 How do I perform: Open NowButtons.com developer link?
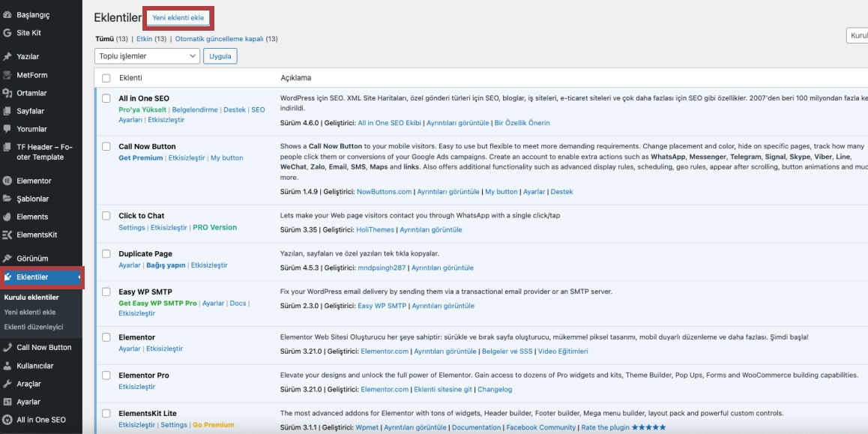(x=385, y=192)
